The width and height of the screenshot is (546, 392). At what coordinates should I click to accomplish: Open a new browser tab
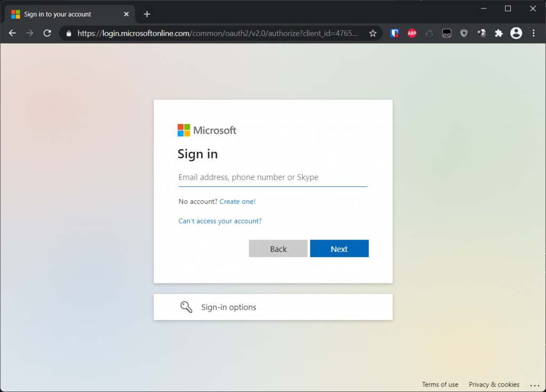click(147, 14)
